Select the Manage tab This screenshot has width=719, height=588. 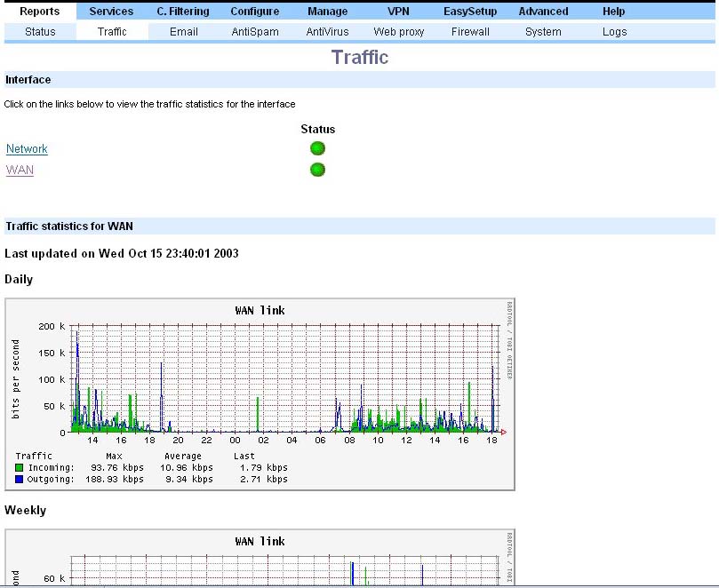(x=327, y=12)
